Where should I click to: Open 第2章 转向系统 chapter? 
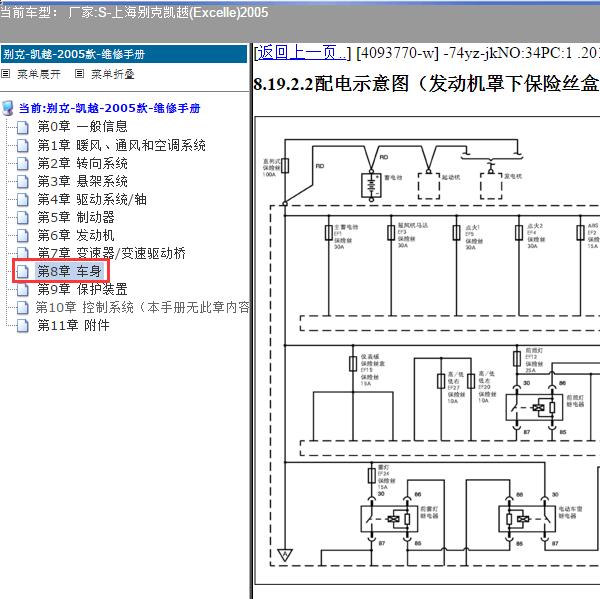pyautogui.click(x=82, y=163)
